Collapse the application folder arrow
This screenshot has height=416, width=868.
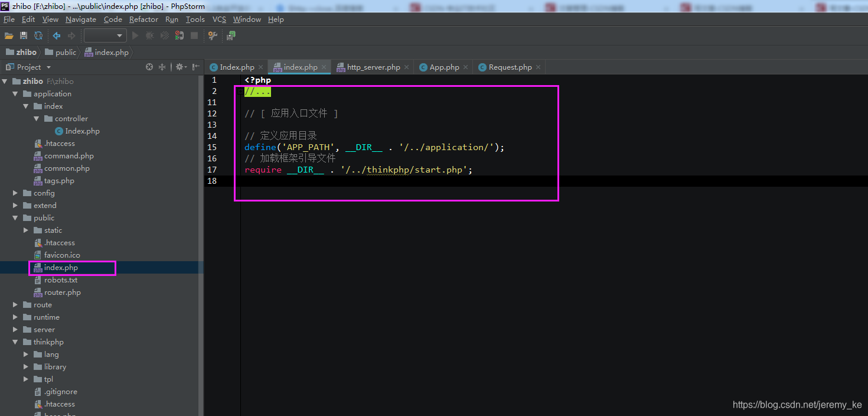coord(16,94)
